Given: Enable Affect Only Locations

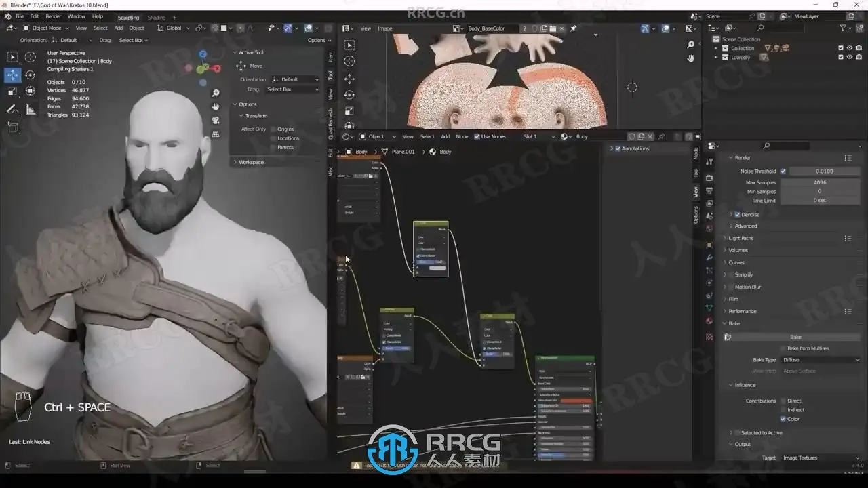Looking at the screenshot, I should (273, 138).
